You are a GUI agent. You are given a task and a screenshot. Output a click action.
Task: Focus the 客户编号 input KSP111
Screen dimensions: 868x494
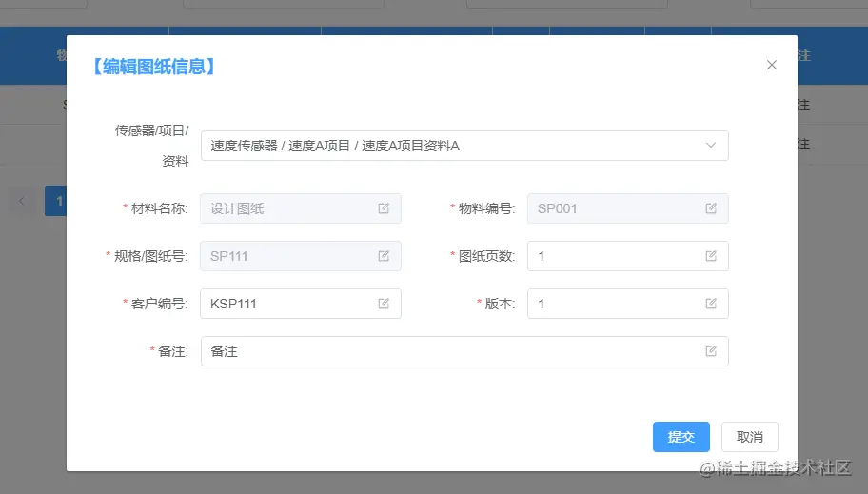tap(301, 304)
